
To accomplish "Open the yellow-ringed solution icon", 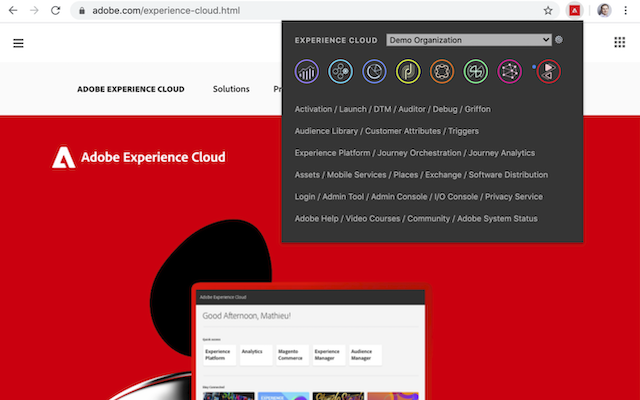I will (x=408, y=71).
